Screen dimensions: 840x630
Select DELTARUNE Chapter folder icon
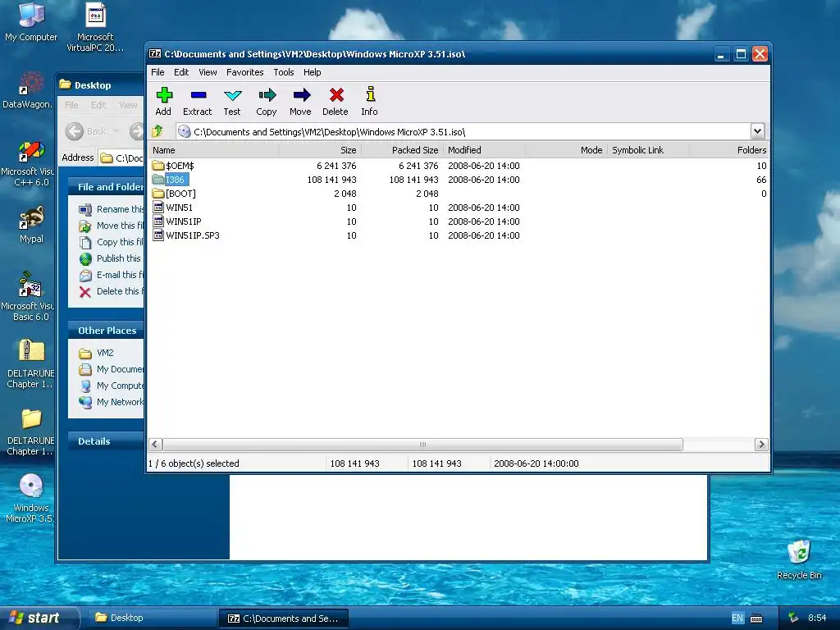(x=30, y=431)
